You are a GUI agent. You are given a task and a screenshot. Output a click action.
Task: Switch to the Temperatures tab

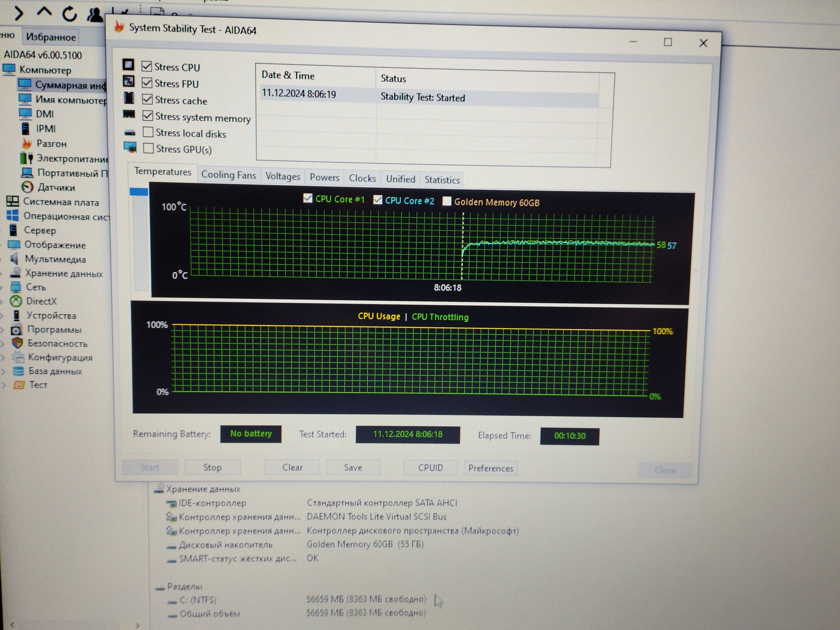(x=162, y=171)
